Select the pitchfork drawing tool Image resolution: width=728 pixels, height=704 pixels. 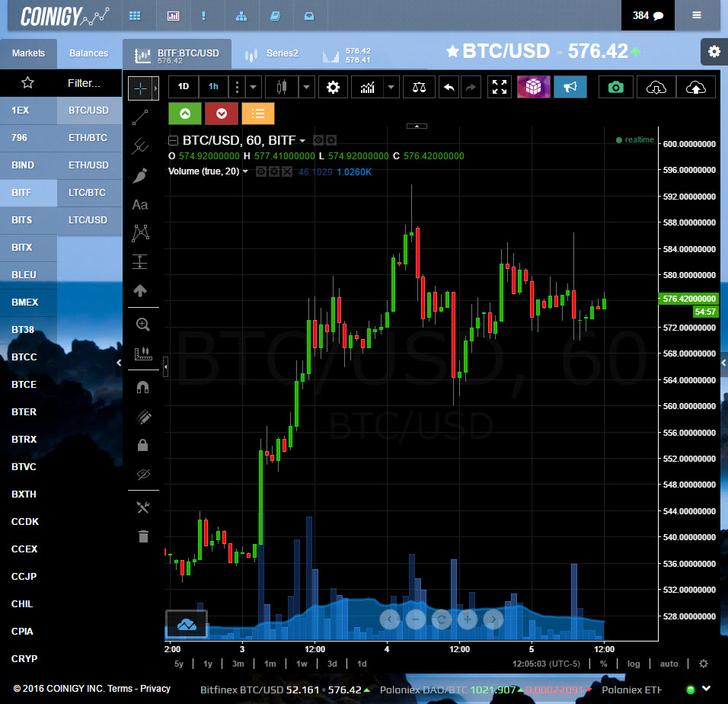[140, 147]
